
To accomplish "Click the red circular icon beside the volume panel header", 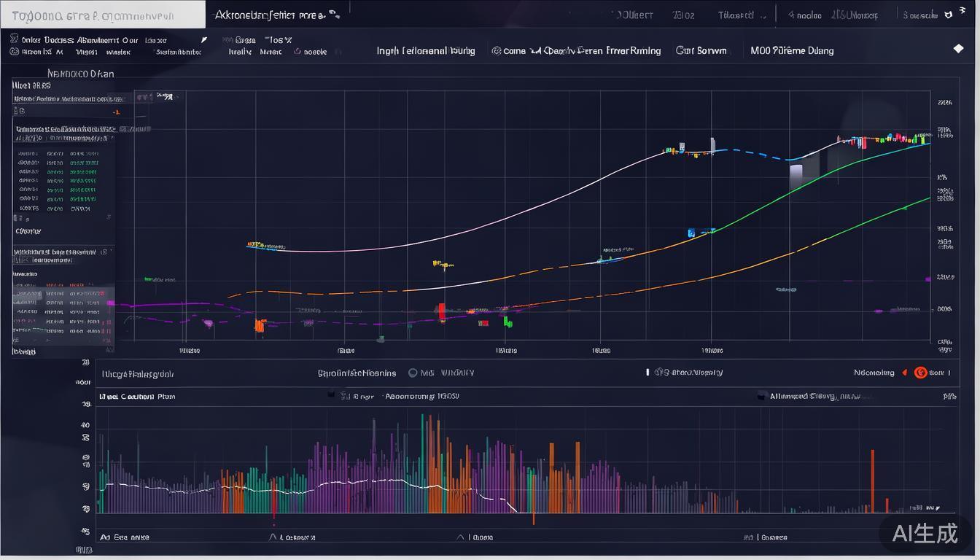I will [x=920, y=373].
